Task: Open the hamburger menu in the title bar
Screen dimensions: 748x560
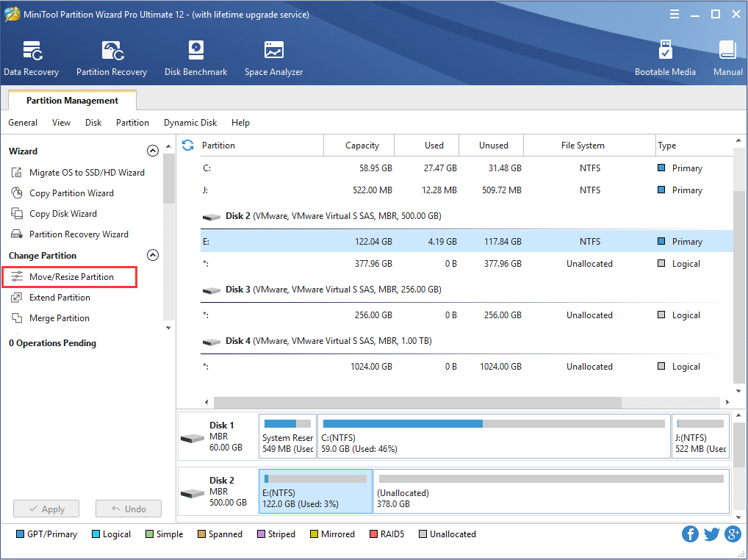Action: [x=675, y=13]
